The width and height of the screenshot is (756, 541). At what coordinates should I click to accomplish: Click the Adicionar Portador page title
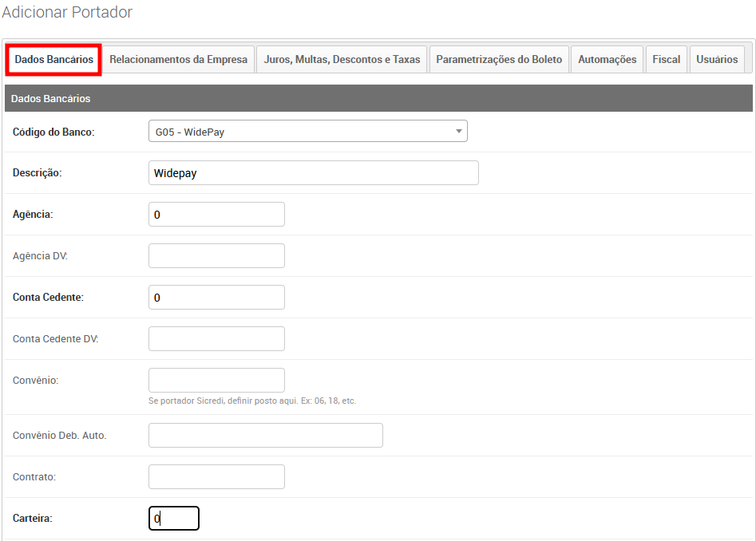[67, 12]
